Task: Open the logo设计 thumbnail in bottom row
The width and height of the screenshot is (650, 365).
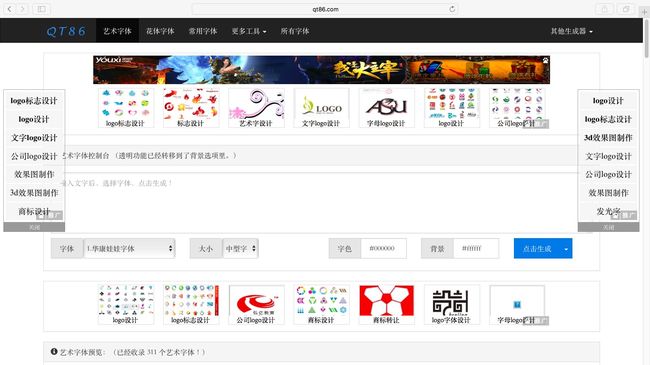Action: point(126,304)
